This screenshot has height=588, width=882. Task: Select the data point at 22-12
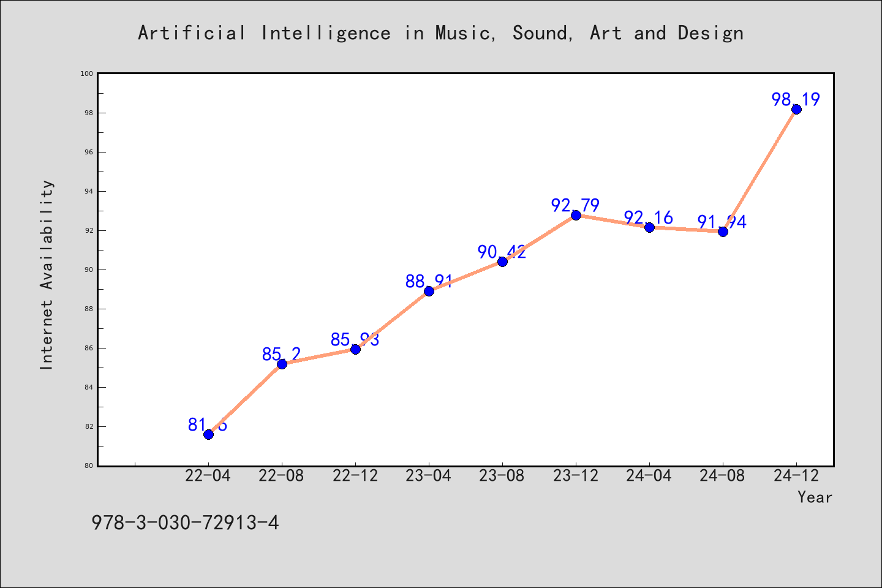[x=355, y=349]
